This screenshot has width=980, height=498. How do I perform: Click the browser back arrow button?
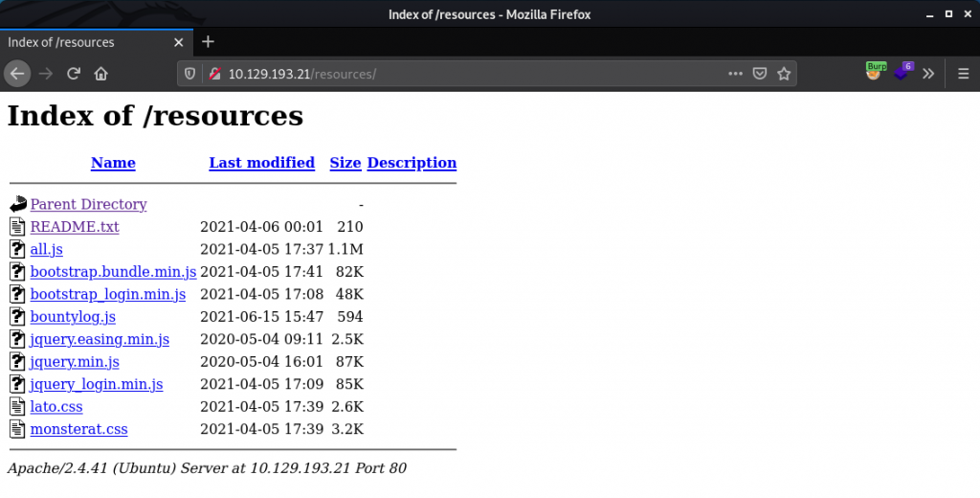[17, 74]
